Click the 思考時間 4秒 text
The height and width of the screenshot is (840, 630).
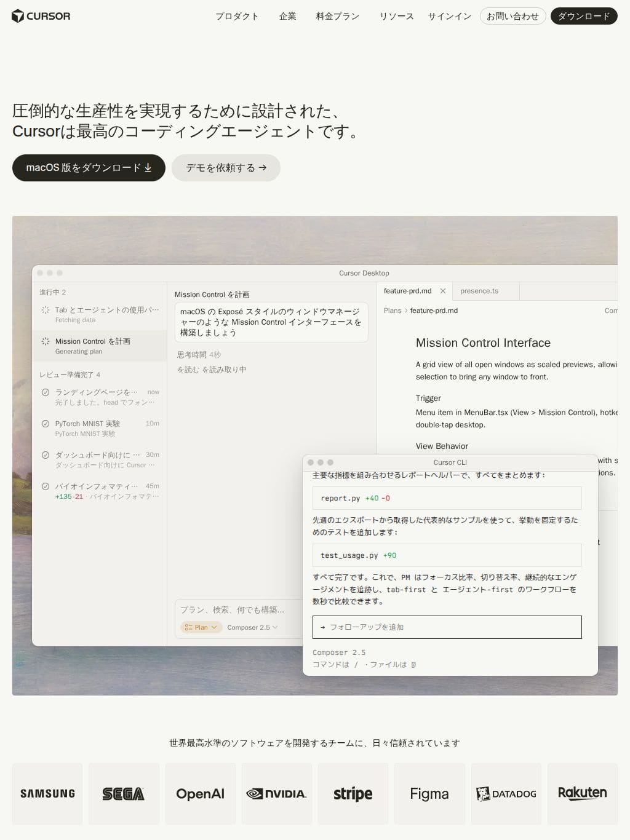tap(199, 355)
